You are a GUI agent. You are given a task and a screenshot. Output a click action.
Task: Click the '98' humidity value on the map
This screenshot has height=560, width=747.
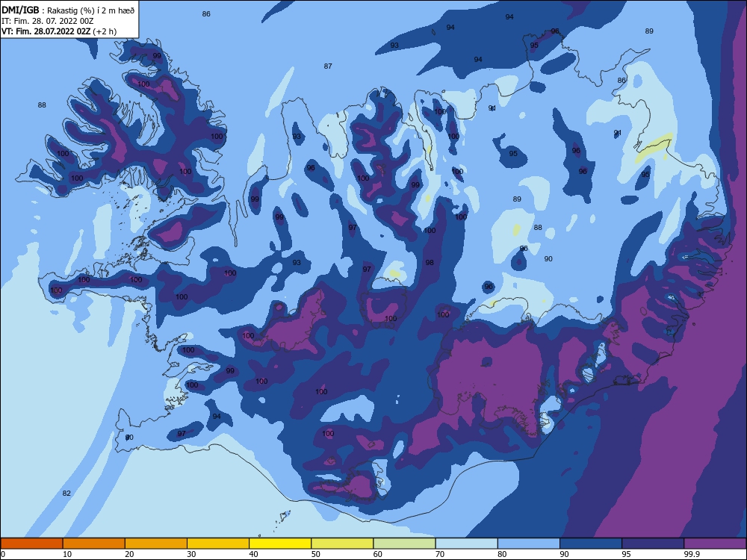click(430, 262)
